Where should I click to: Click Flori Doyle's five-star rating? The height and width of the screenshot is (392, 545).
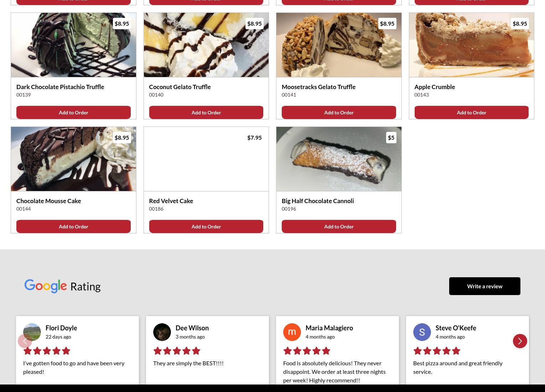pyautogui.click(x=47, y=351)
